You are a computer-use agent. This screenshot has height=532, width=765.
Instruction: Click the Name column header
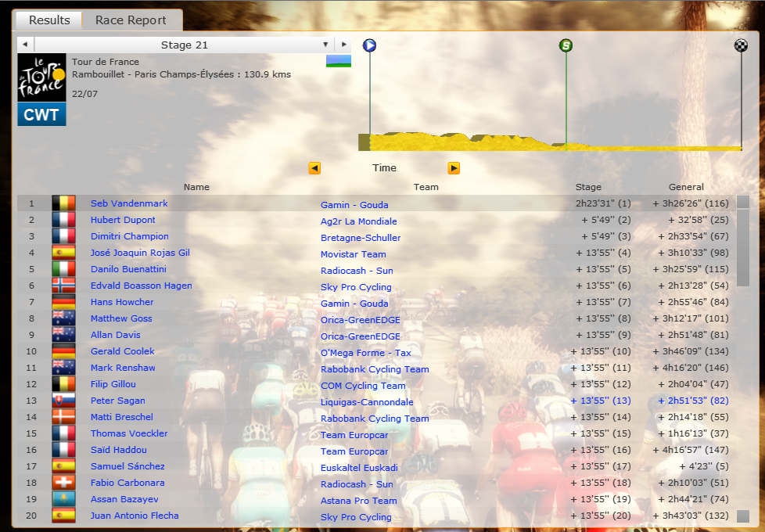click(196, 187)
